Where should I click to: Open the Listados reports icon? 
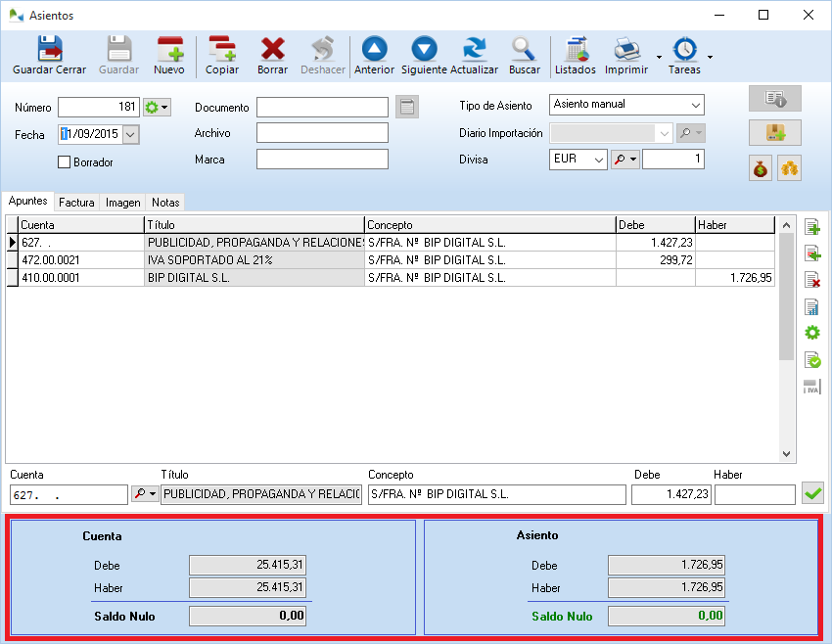[575, 55]
